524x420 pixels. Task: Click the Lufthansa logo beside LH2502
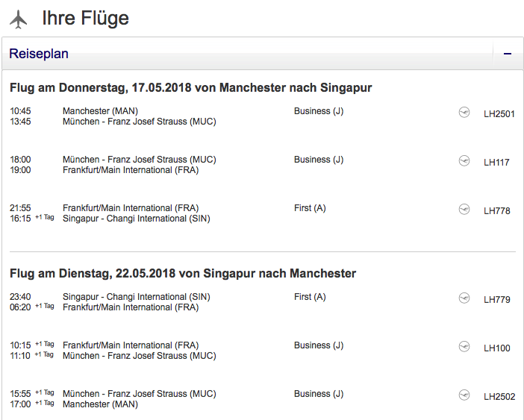coord(464,395)
